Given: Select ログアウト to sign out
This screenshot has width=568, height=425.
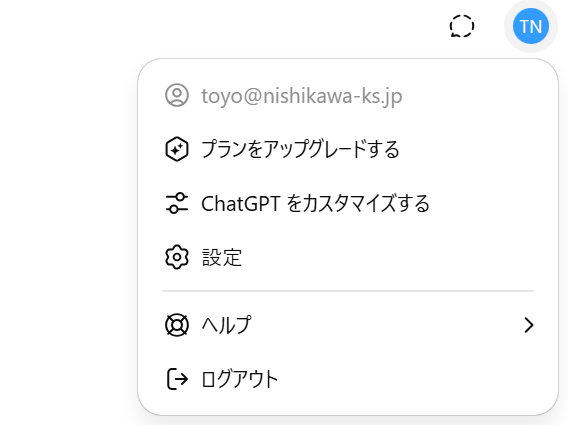Looking at the screenshot, I should (x=348, y=379).
